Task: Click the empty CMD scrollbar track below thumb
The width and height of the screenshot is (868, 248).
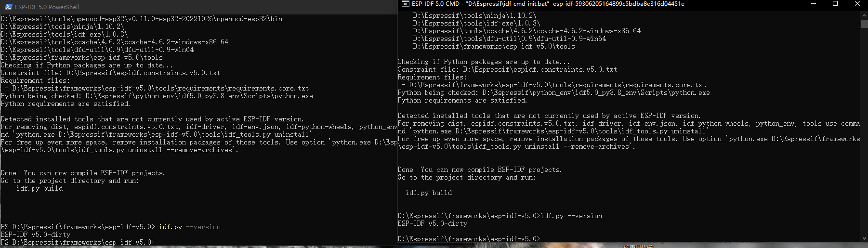Action: coord(864,144)
